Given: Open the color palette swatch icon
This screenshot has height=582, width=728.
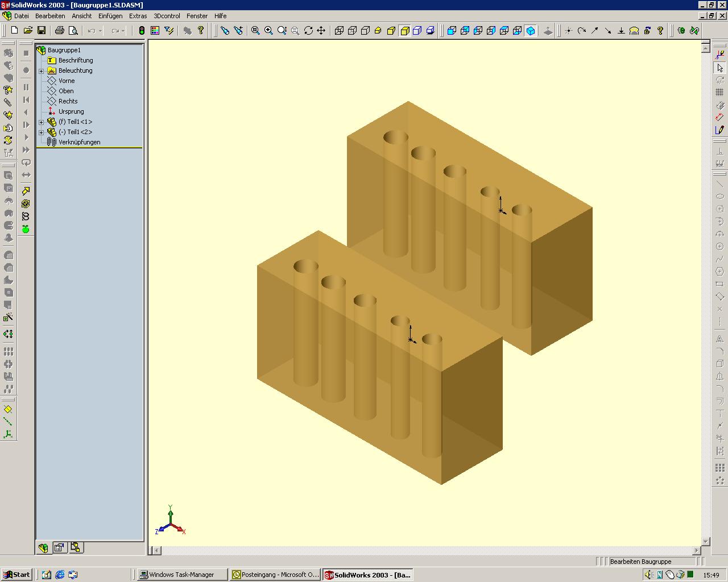Looking at the screenshot, I should [155, 31].
